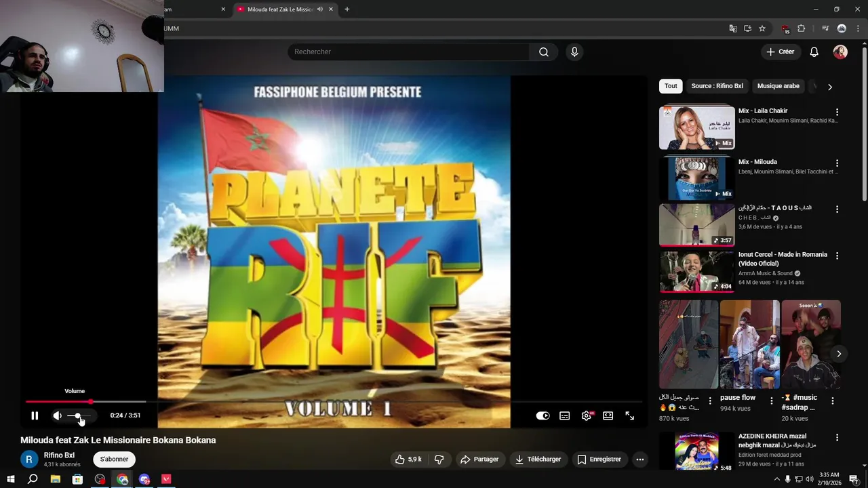The width and height of the screenshot is (868, 488).
Task: Open the browser Extensions puzzle icon
Action: tap(802, 28)
